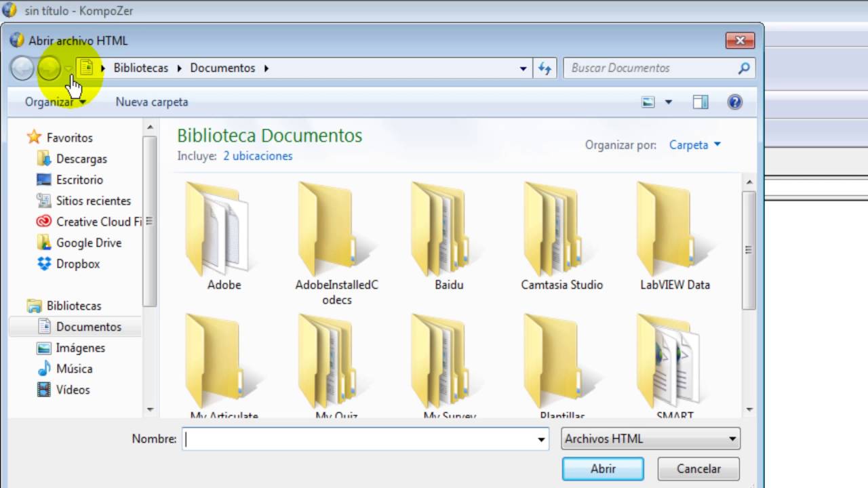Select the Plantillas folder
This screenshot has width=868, height=488.
pyautogui.click(x=561, y=367)
